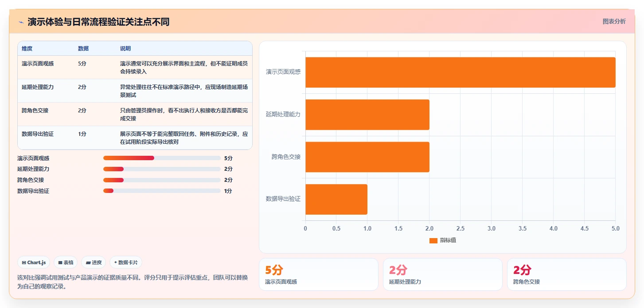Click the 1分 cell in the table

(82, 134)
